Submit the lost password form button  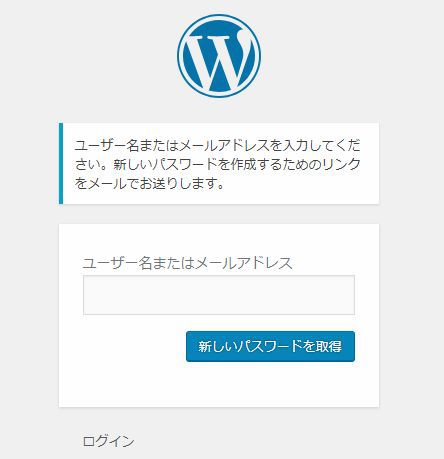(x=270, y=346)
